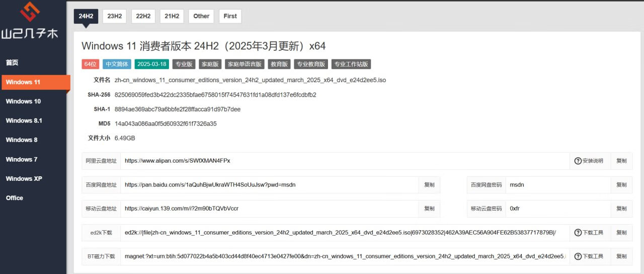
Task: Switch to the 22H2 tab
Action: coord(143,16)
